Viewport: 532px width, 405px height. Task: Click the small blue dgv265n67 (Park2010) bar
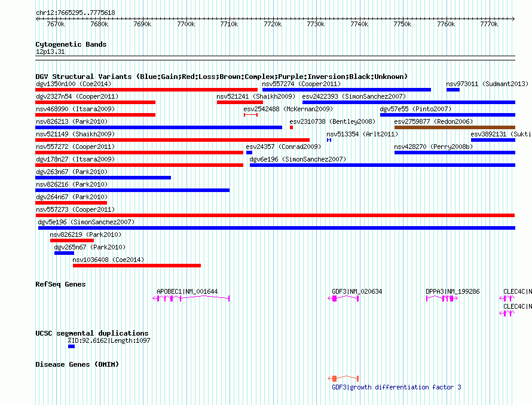click(64, 253)
